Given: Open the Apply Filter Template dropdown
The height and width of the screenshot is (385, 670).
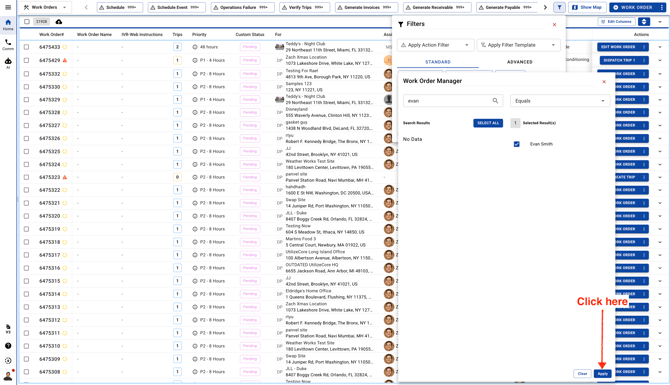Looking at the screenshot, I should pyautogui.click(x=518, y=45).
